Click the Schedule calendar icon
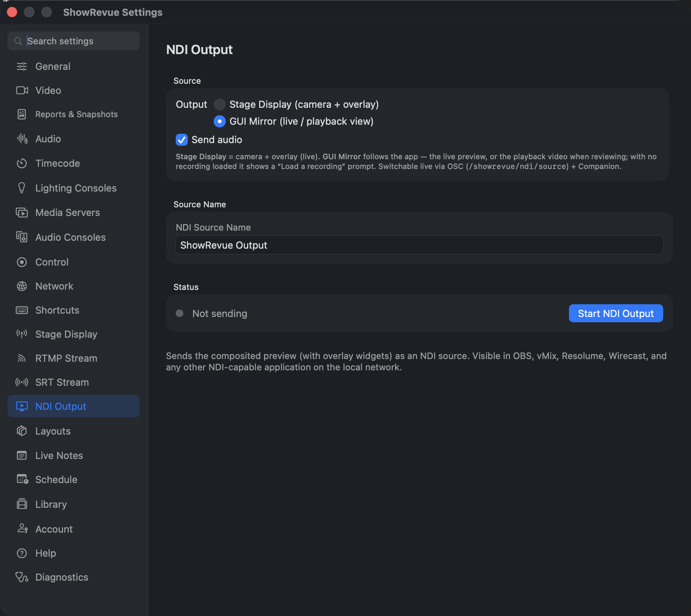This screenshot has height=616, width=691. point(22,479)
